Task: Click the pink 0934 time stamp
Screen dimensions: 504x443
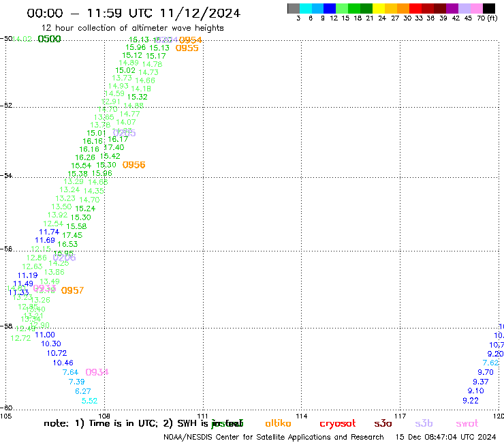Action: [97, 372]
